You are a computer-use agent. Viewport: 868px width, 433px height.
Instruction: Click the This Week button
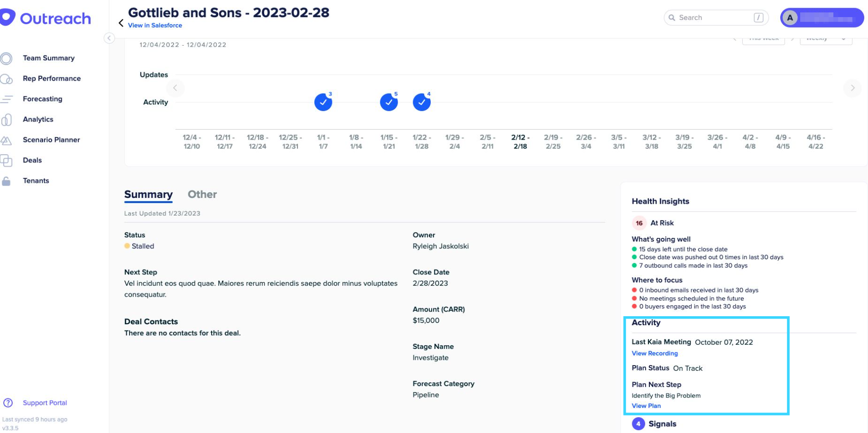(763, 40)
